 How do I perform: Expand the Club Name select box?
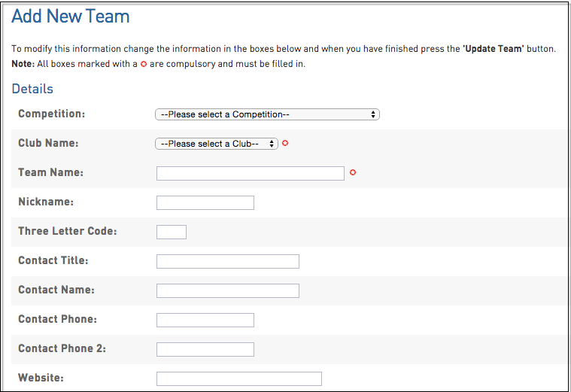pos(217,144)
